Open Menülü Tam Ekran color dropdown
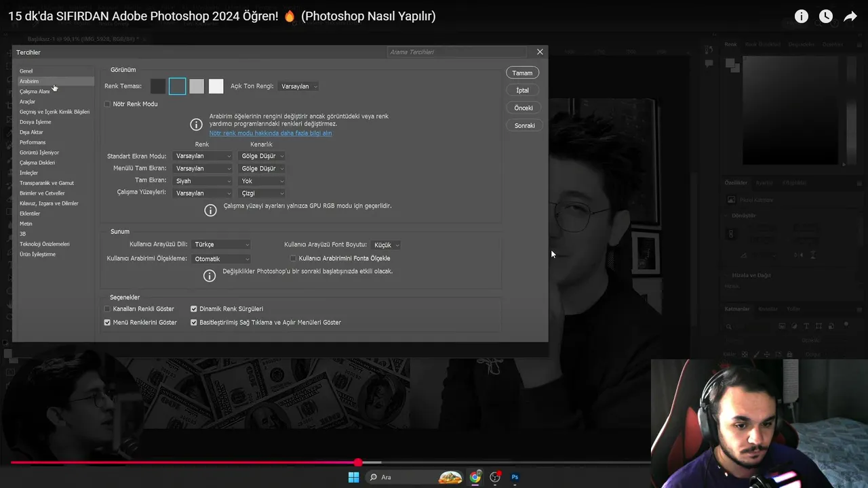 pyautogui.click(x=203, y=168)
